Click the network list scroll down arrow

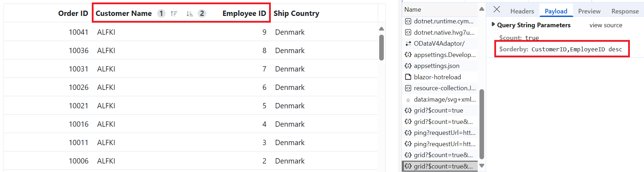(x=482, y=166)
